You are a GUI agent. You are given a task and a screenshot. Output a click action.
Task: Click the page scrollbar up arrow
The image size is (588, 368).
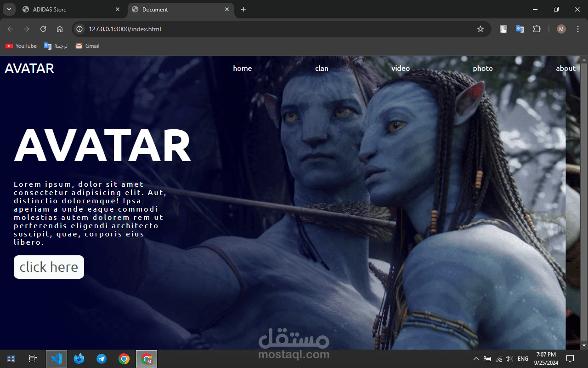click(x=584, y=60)
